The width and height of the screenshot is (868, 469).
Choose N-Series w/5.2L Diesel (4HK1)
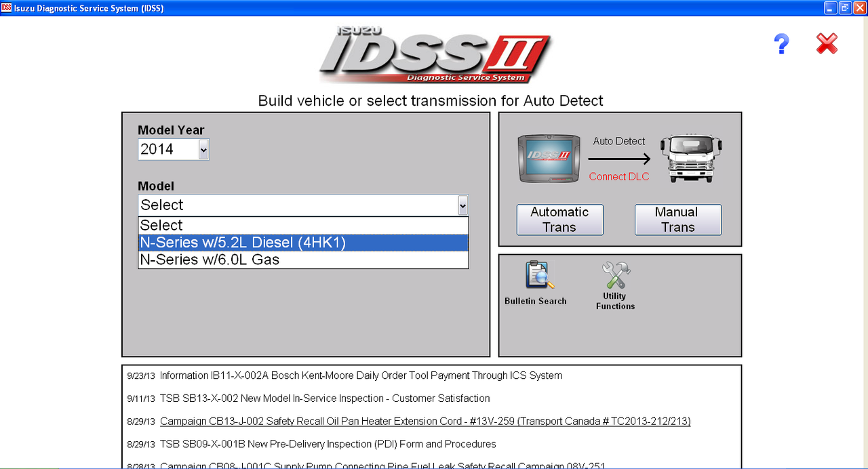click(303, 243)
